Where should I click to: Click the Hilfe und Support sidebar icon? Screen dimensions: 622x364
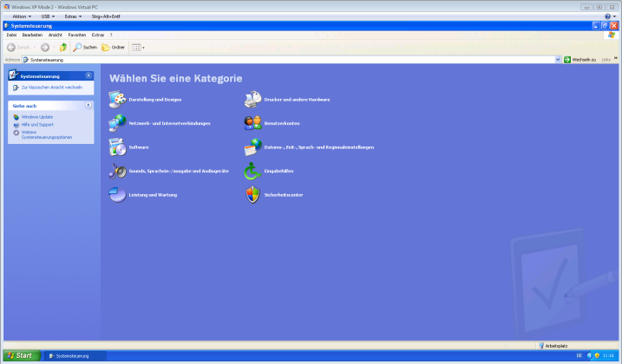tap(16, 125)
